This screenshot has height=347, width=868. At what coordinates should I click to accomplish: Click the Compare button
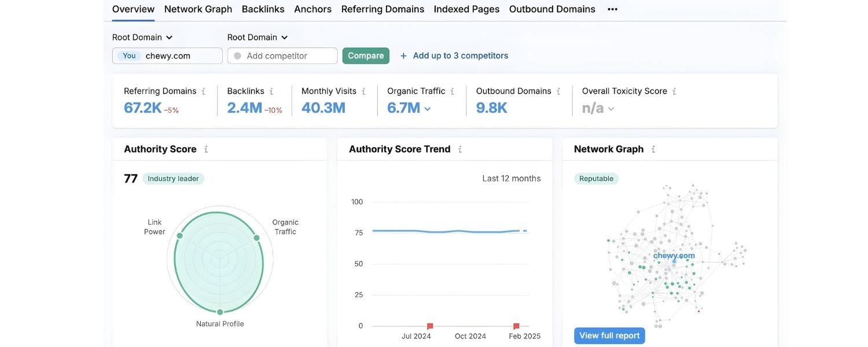365,56
